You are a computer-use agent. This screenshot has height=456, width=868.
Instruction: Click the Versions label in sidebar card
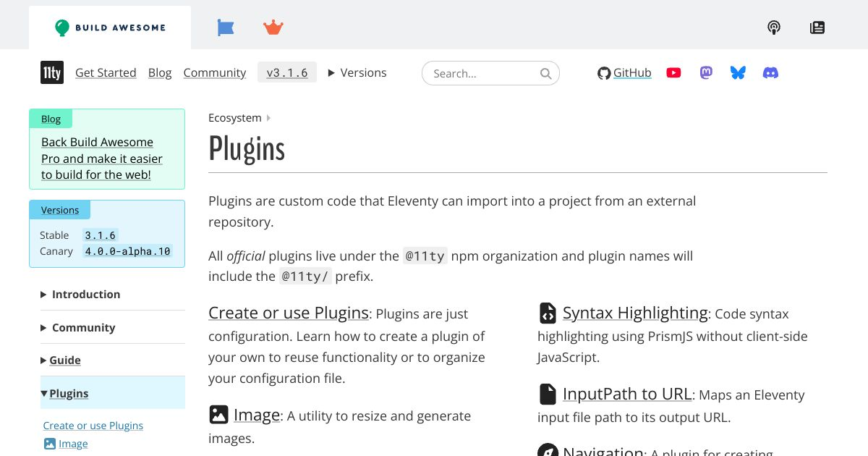pos(60,210)
